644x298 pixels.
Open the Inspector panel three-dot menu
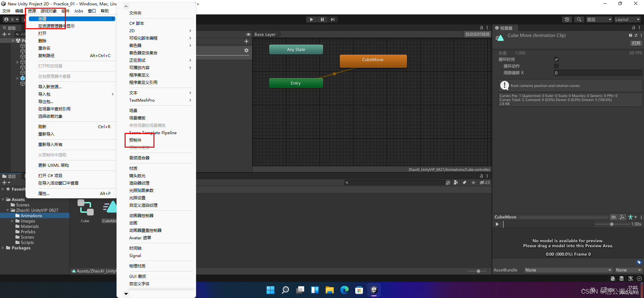click(639, 28)
